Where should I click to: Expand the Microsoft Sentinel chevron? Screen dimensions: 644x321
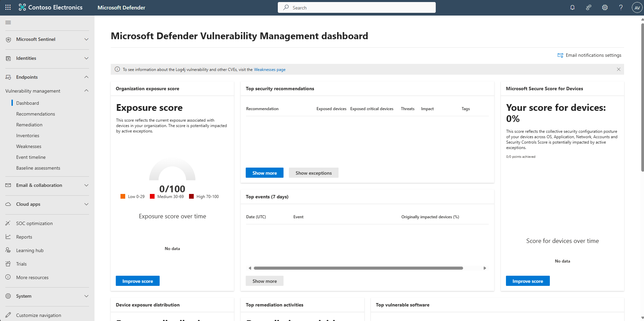point(86,40)
